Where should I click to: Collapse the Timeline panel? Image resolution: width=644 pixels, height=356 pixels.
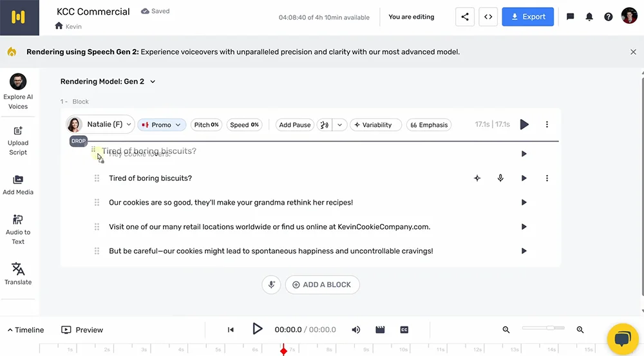point(26,330)
